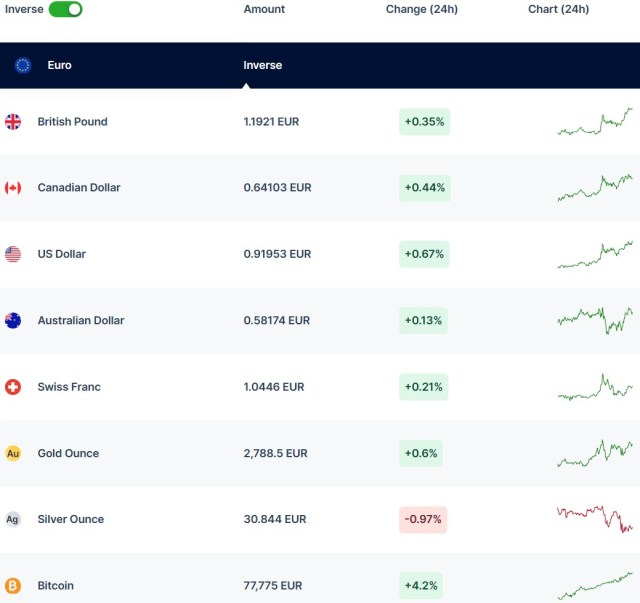Viewport: 640px width, 603px height.
Task: Click the Silver Ounce Ag icon
Action: 13,519
